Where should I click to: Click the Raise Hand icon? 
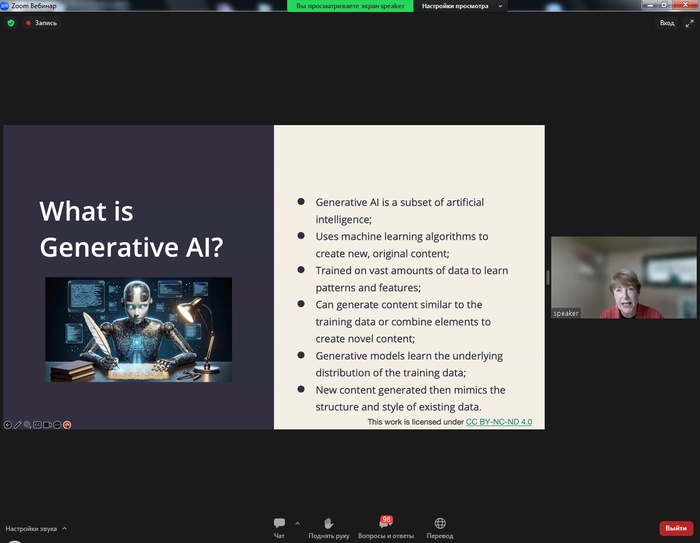click(328, 525)
